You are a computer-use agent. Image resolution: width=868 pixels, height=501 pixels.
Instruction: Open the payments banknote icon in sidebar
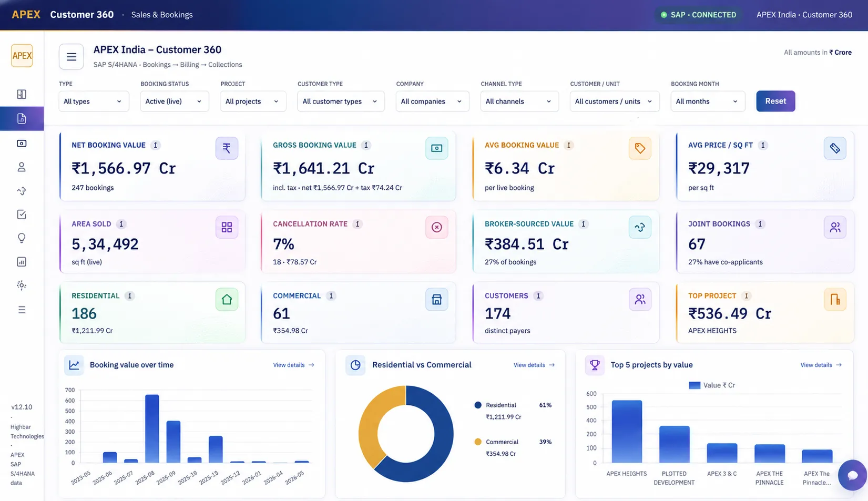tap(22, 144)
